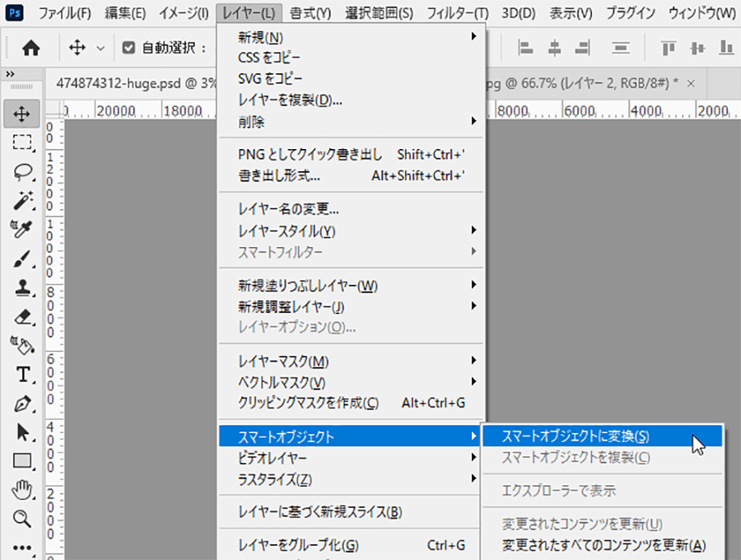The height and width of the screenshot is (560, 741).
Task: Open the 表示(V) menu
Action: [x=571, y=12]
